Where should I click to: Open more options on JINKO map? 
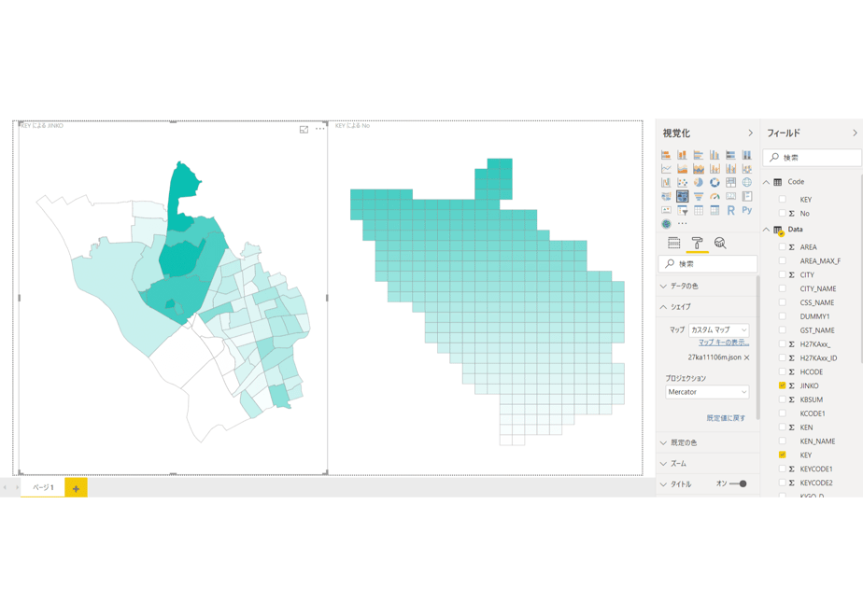pos(319,129)
